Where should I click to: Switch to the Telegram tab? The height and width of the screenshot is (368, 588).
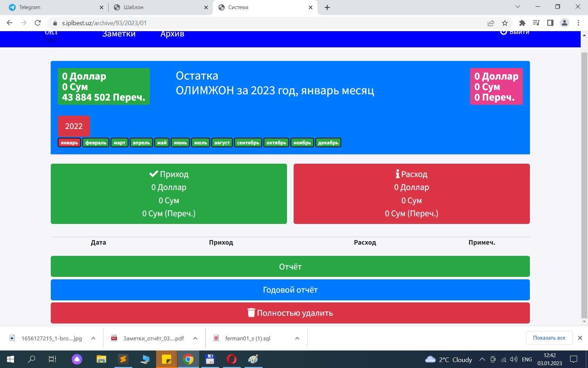pyautogui.click(x=56, y=7)
